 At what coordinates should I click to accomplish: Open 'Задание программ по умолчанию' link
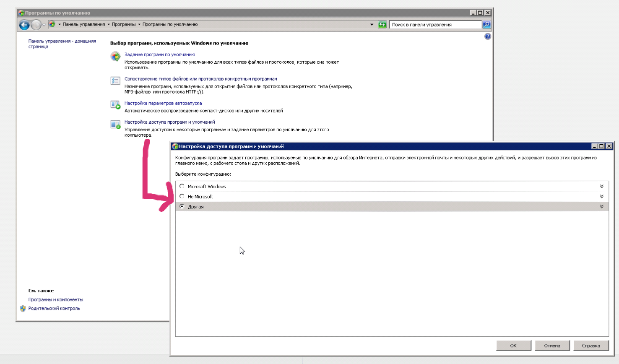pyautogui.click(x=160, y=55)
